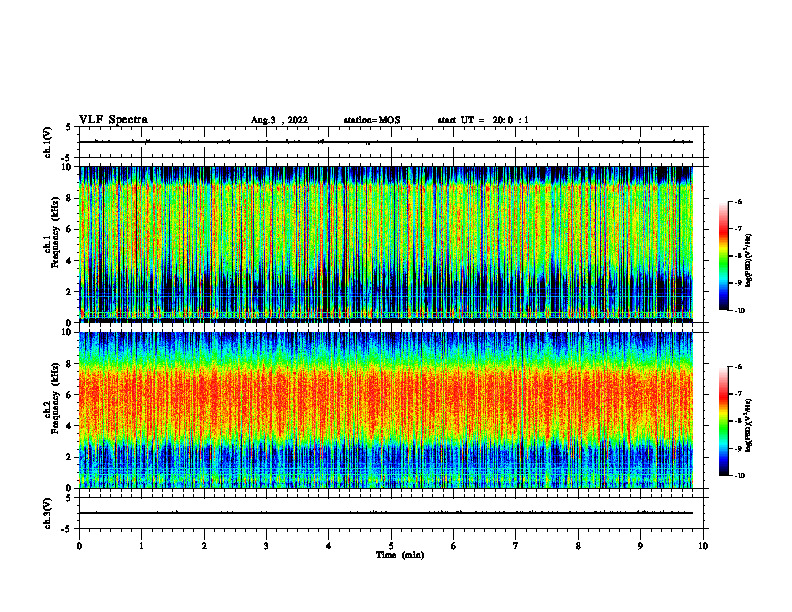Click time axis tick label 1
The image size is (792, 612).
141,546
